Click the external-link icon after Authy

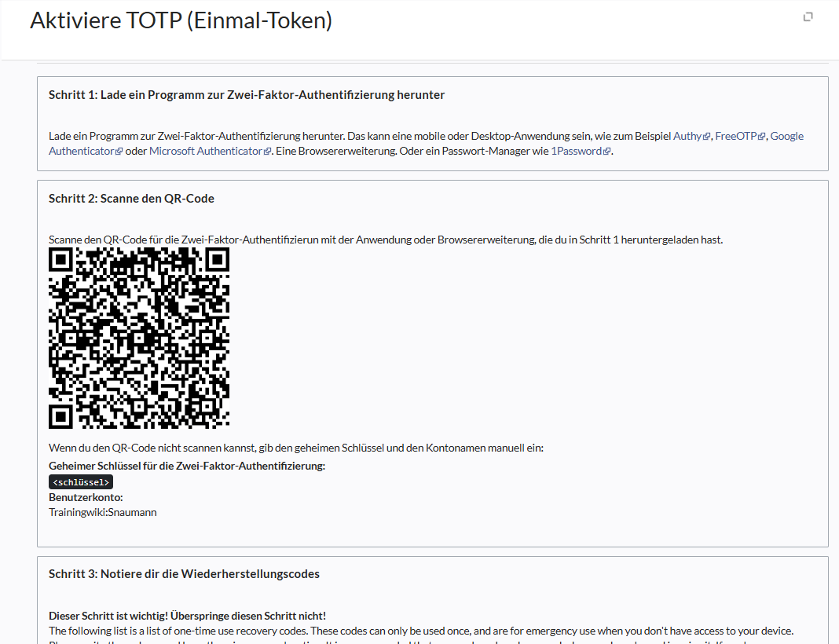707,137
